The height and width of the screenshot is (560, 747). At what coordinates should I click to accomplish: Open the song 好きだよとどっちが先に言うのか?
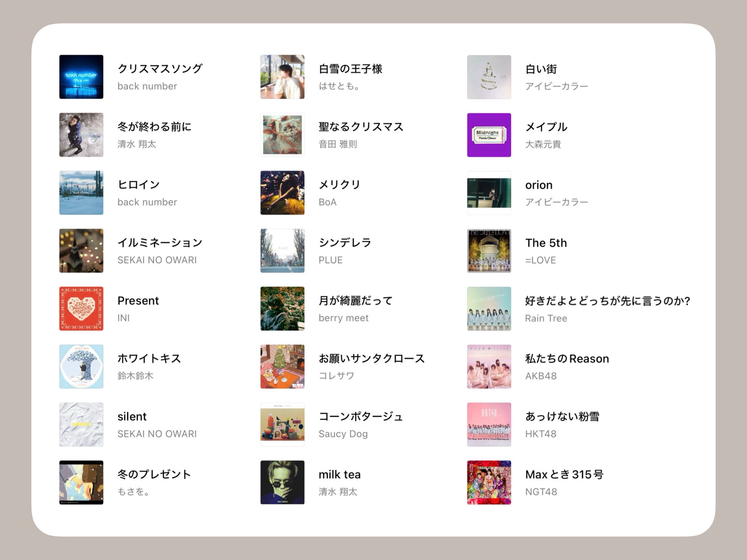click(607, 300)
